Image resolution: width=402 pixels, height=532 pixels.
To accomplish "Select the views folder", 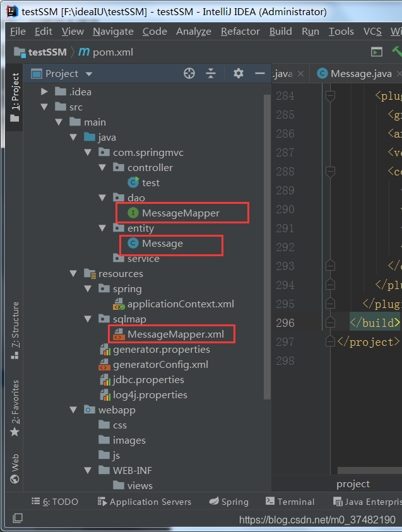I will tap(139, 485).
